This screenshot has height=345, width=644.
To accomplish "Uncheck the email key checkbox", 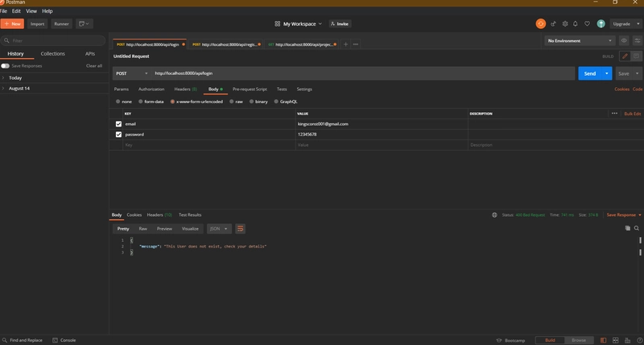I will tap(118, 124).
